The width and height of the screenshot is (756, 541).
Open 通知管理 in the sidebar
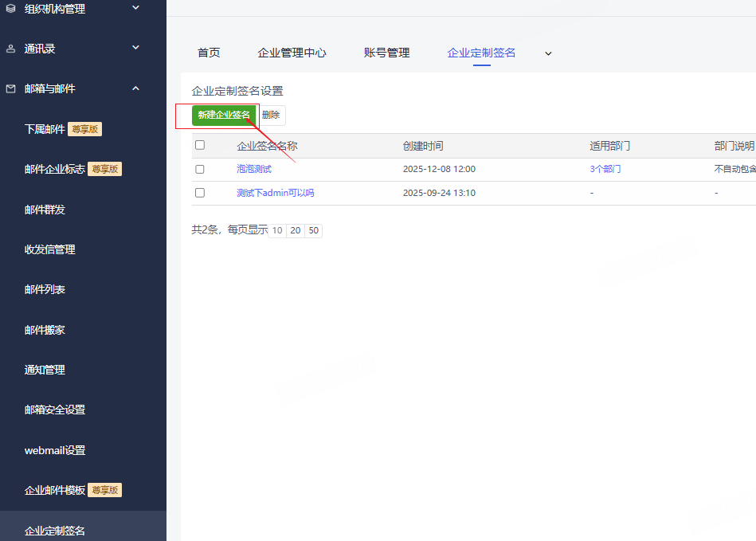pyautogui.click(x=45, y=370)
